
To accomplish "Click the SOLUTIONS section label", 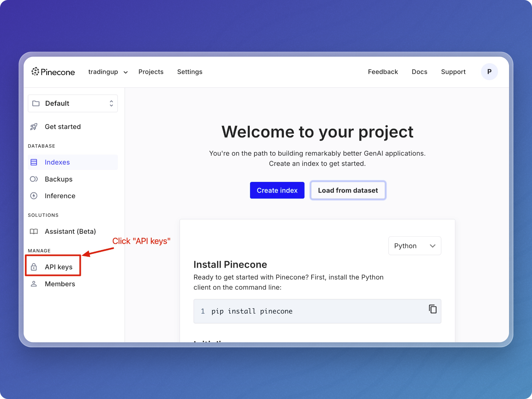I will [43, 215].
